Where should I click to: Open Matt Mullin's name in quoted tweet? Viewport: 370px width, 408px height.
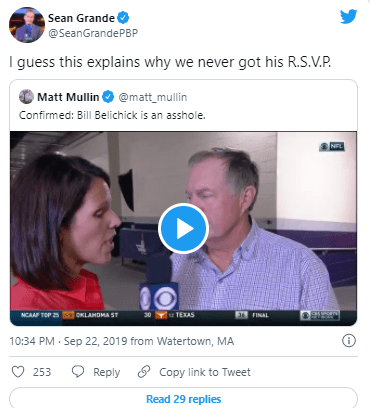[68, 97]
